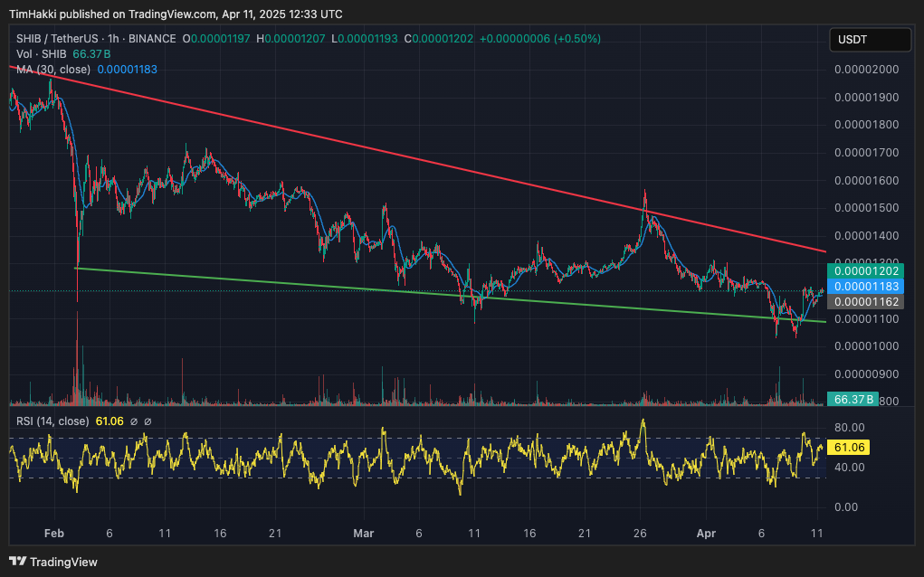Click the blue 0.00001183 MA price tag
924x577 pixels.
[x=866, y=286]
